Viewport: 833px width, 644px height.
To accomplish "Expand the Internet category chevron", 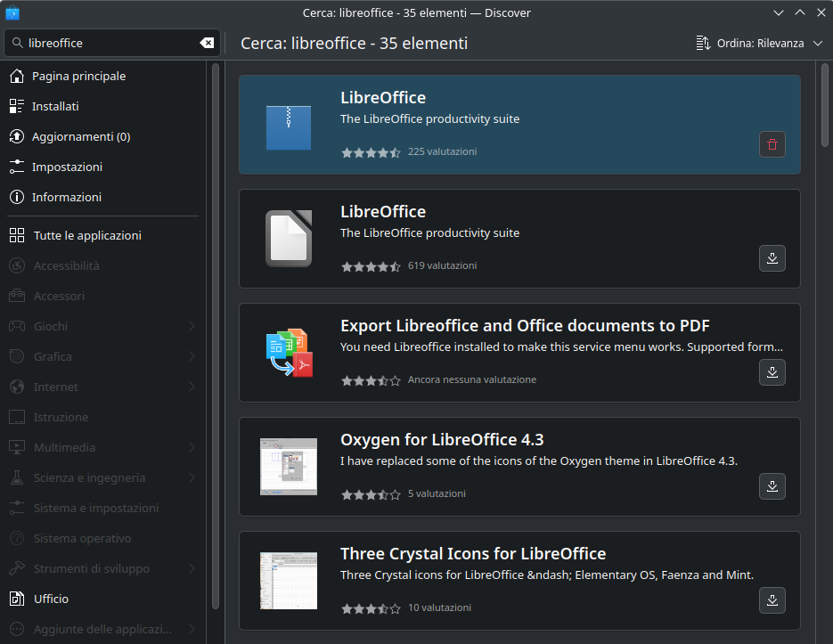I will pos(192,387).
